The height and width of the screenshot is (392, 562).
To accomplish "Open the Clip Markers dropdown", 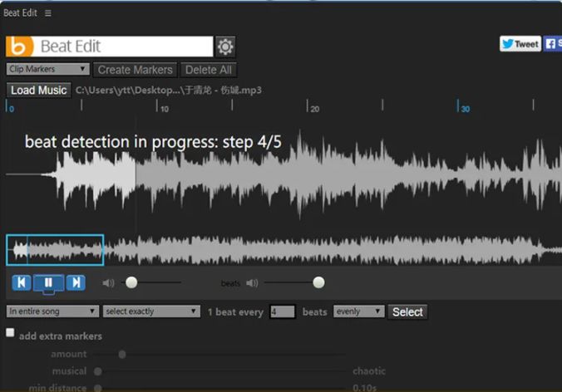I will [x=47, y=69].
